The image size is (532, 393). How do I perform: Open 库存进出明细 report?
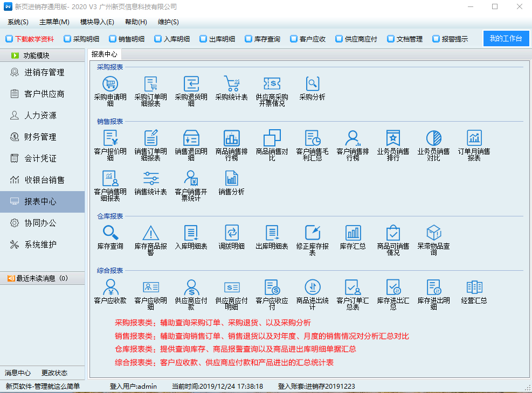coord(433,287)
